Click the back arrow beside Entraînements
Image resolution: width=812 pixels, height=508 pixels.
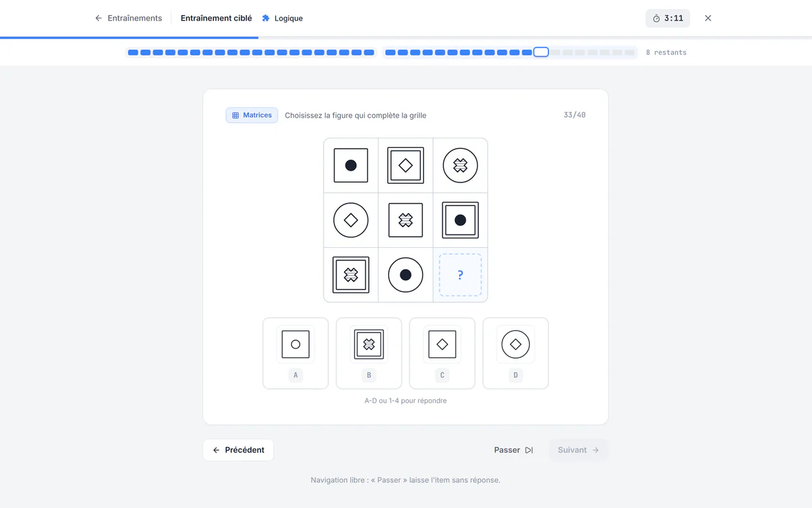(98, 18)
